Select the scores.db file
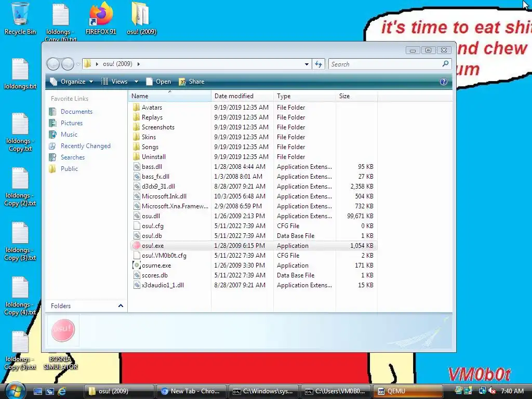The image size is (532, 399). click(x=254, y=275)
